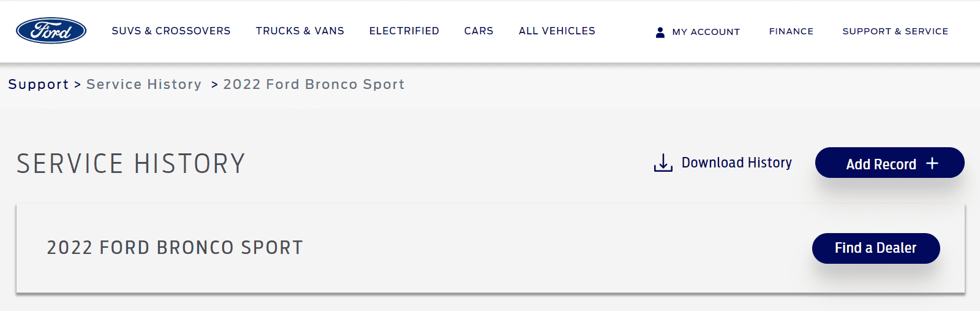Select Electrified in the navigation bar
This screenshot has width=980, height=311.
(x=404, y=31)
